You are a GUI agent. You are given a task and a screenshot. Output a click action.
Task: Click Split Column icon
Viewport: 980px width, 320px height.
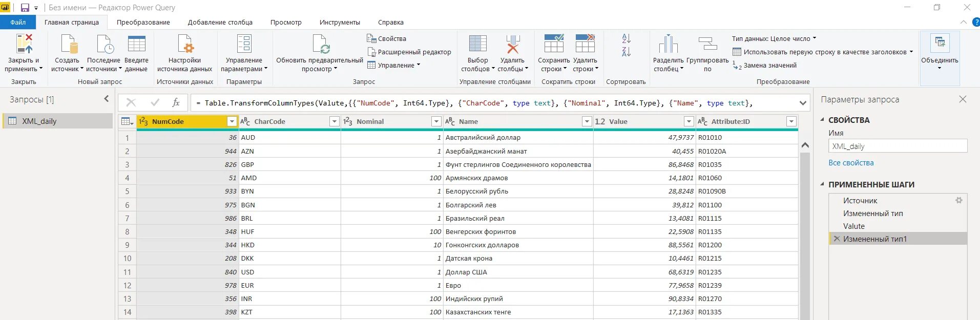668,44
